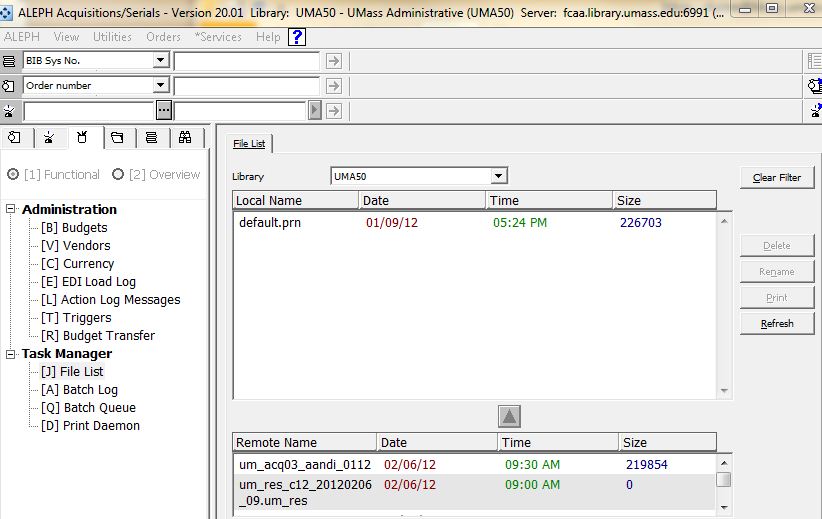Select the order tab icon in left pane
Viewport: 822px width, 519px height.
pos(14,138)
